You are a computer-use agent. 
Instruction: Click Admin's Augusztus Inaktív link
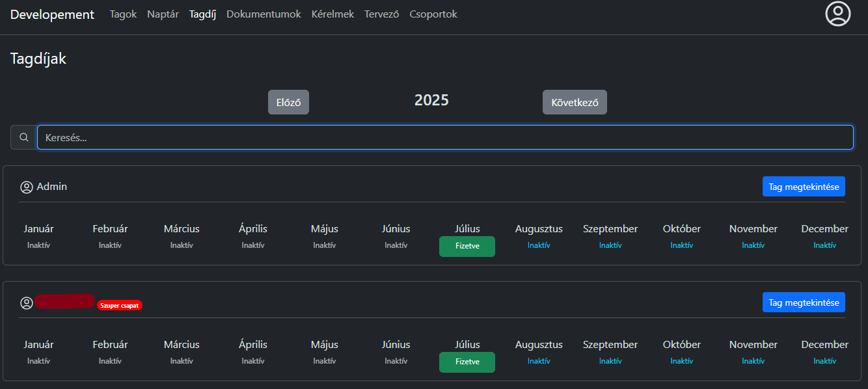(539, 245)
